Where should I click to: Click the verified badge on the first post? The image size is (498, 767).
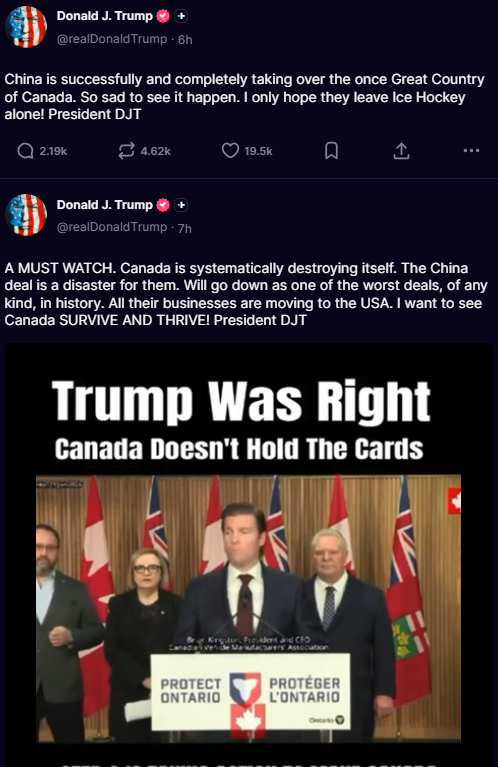click(163, 16)
